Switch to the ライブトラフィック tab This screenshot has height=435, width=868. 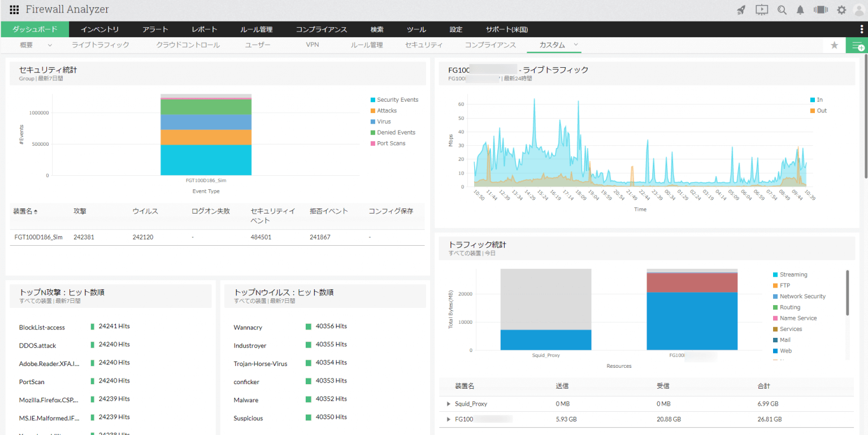tap(100, 45)
